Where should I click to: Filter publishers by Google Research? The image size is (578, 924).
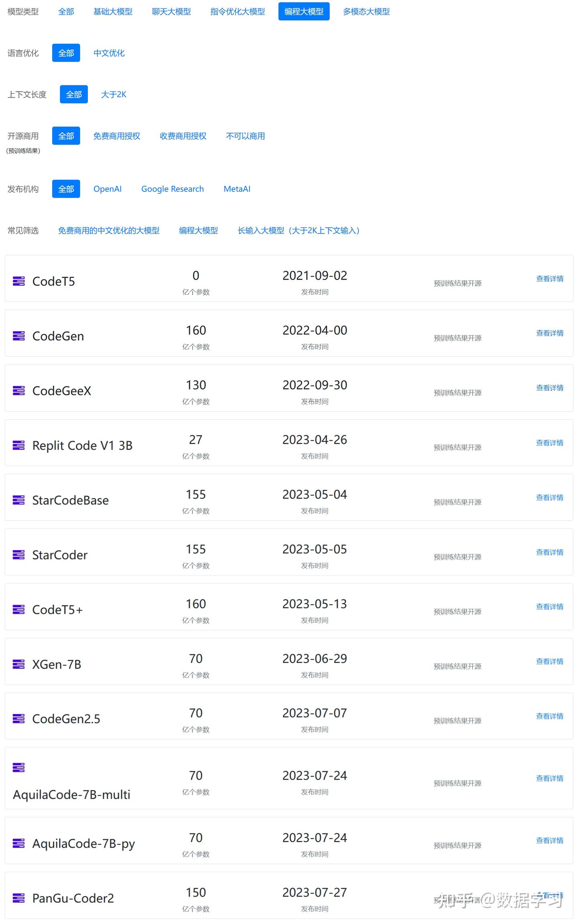pyautogui.click(x=173, y=189)
